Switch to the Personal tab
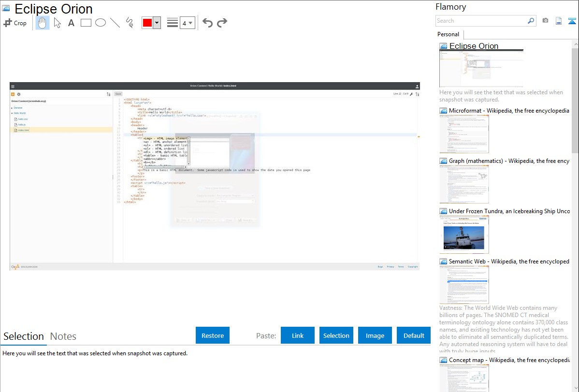 pyautogui.click(x=448, y=34)
